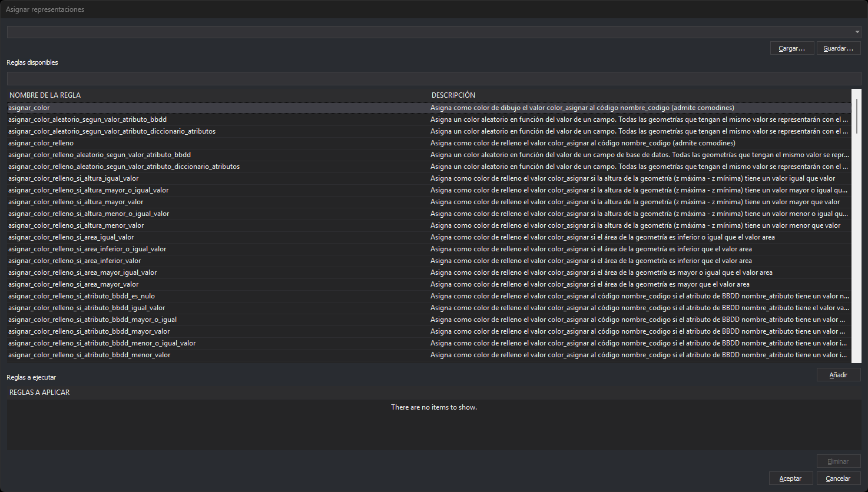
Task: Select the asignar_color rule row
Action: pyautogui.click(x=429, y=108)
